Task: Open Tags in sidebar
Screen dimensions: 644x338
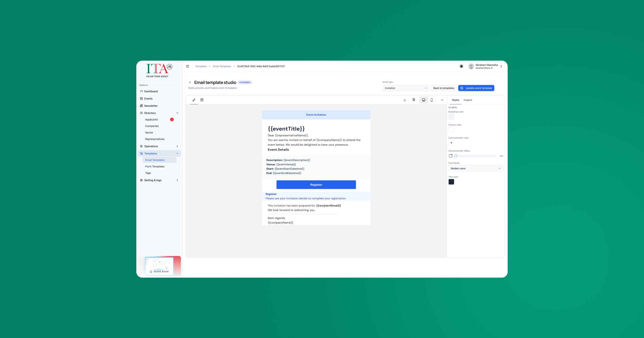Action: pos(159,173)
